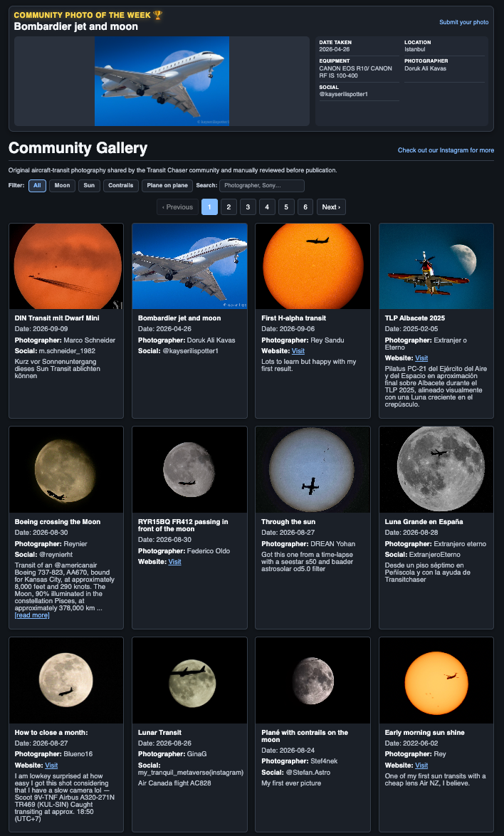Screen dimensions: 504x836
Task: Select the All filter
Action: tap(37, 186)
